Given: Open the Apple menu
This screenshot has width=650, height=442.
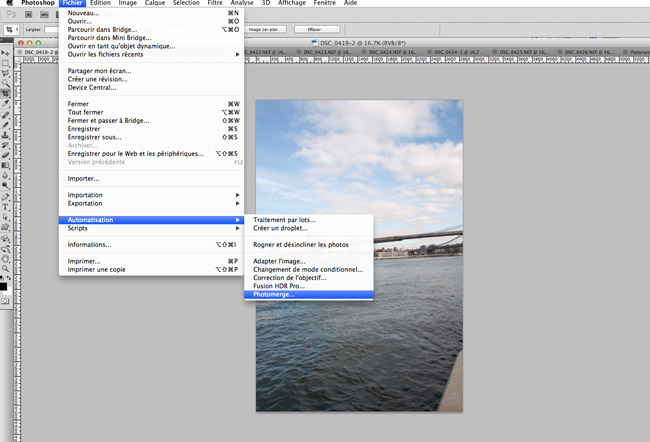Looking at the screenshot, I should [x=10, y=3].
